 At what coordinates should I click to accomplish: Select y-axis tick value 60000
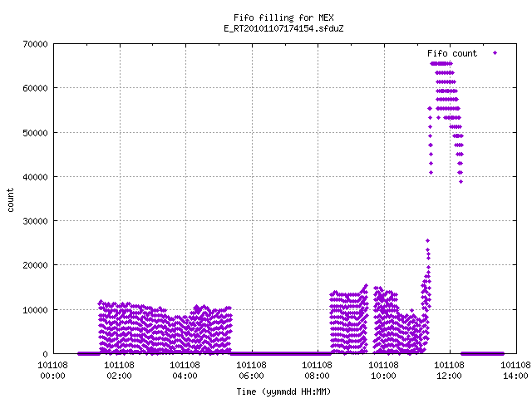click(35, 89)
